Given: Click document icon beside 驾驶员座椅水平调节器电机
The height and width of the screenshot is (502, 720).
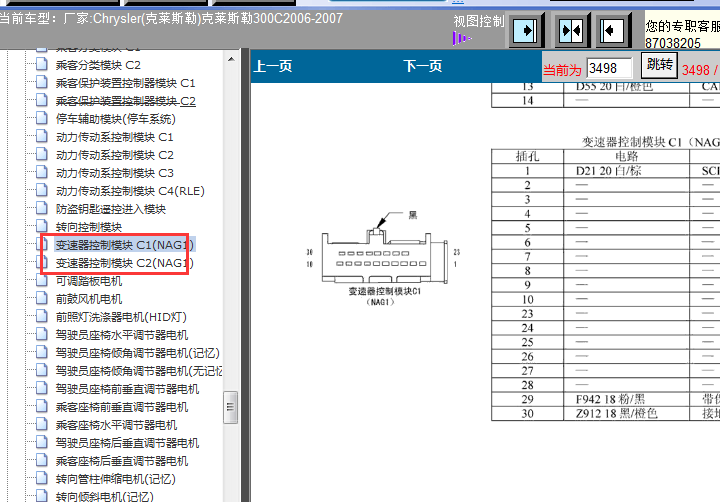Looking at the screenshot, I should click(x=41, y=334).
